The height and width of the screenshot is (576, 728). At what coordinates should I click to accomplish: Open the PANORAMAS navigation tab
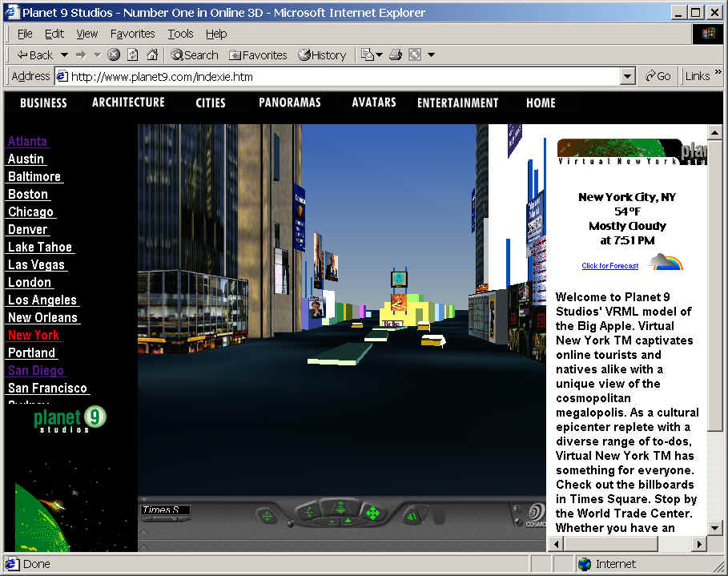pos(290,103)
